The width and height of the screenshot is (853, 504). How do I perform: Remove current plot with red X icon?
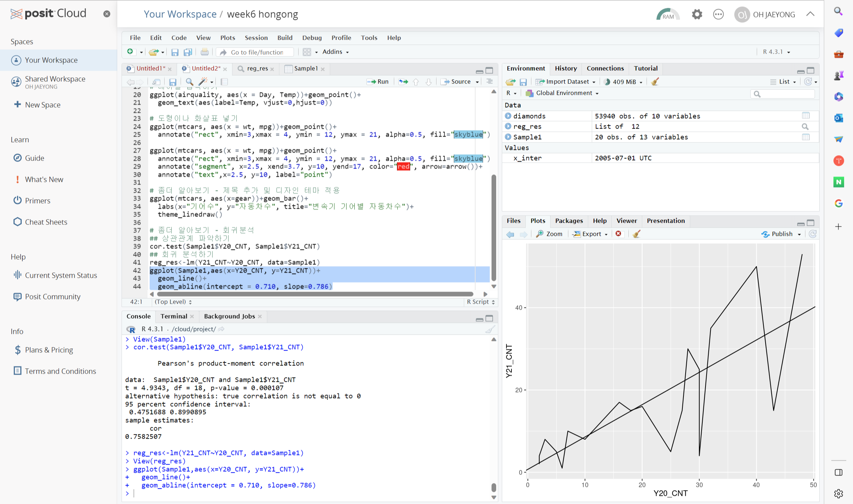[x=618, y=234]
